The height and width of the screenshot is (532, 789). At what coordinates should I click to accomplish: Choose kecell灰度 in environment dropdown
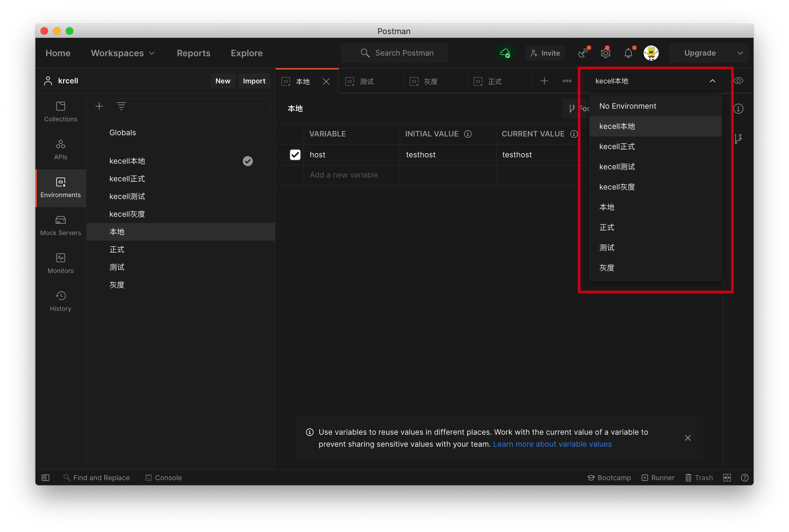(655, 187)
